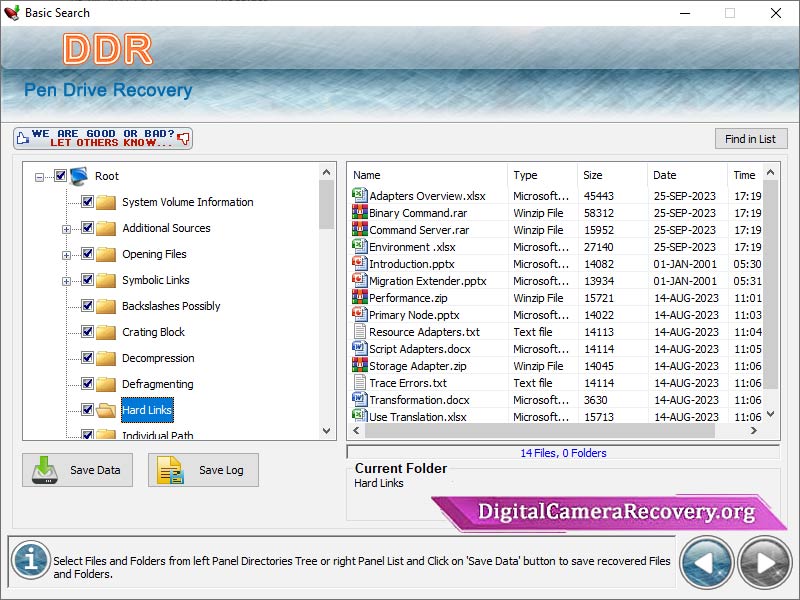Image resolution: width=800 pixels, height=600 pixels.
Task: Select the Adapters Overview.xlsx file icon
Action: [x=360, y=196]
